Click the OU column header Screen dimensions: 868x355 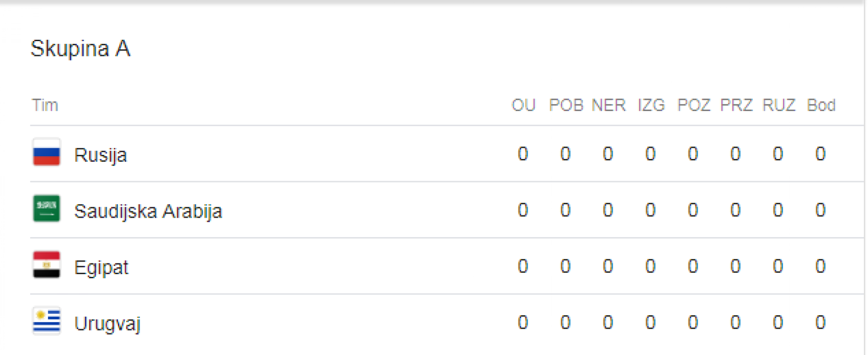[x=523, y=105]
